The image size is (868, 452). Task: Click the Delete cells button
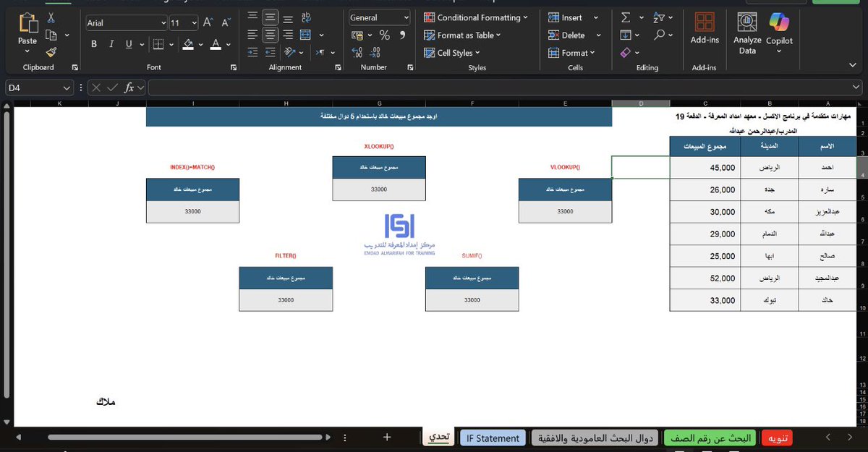pyautogui.click(x=567, y=35)
